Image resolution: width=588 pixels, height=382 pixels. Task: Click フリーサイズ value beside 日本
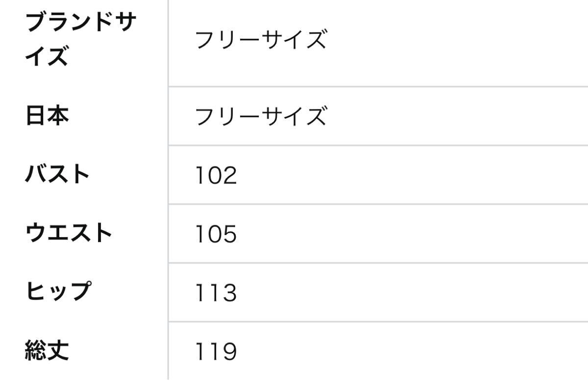coord(261,116)
